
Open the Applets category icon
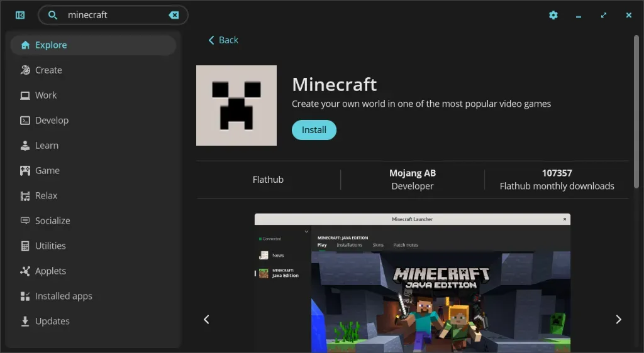[25, 271]
